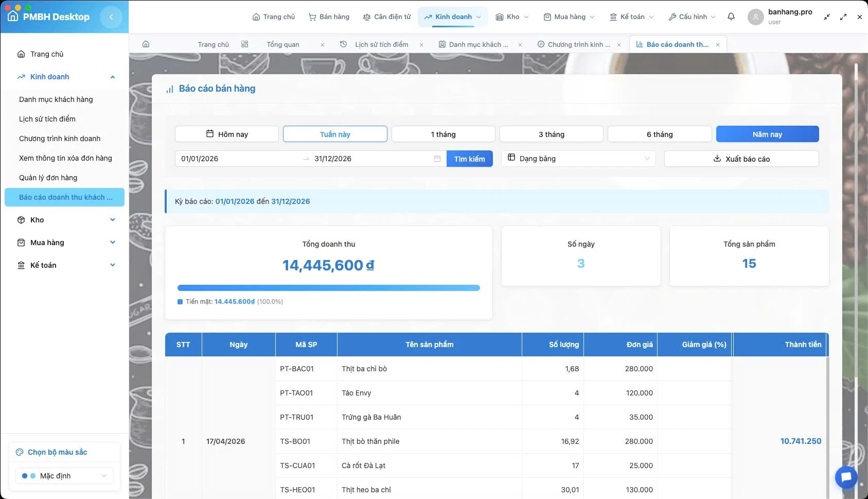
Task: Open the Kế toán top menu
Action: (x=632, y=17)
